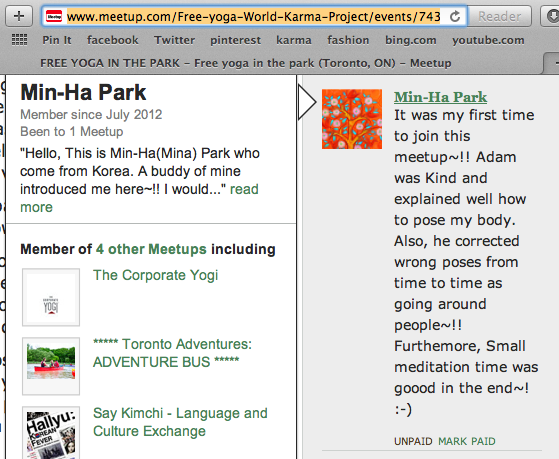Click The Corporate Yogi logo thumbnail
The width and height of the screenshot is (559, 459).
51,297
